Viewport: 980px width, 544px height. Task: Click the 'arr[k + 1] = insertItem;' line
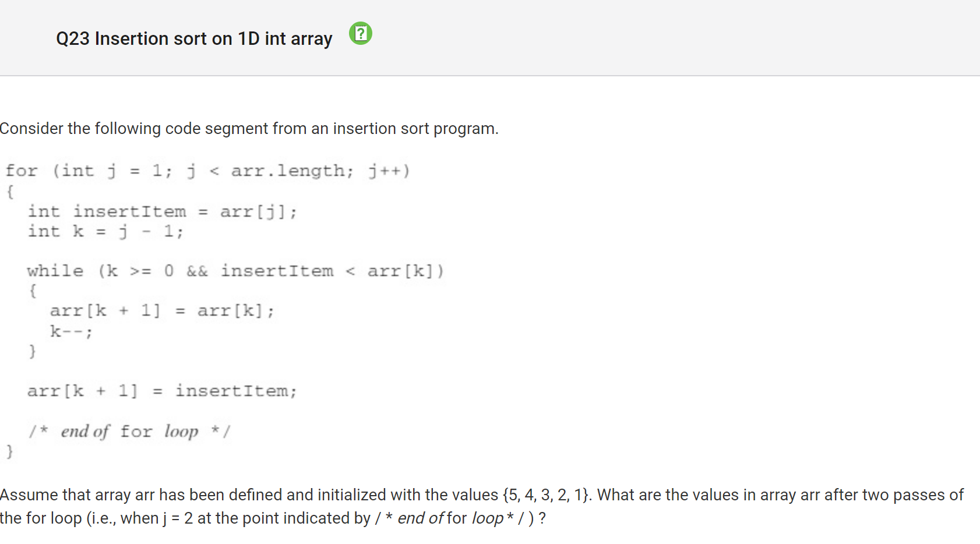tap(162, 390)
